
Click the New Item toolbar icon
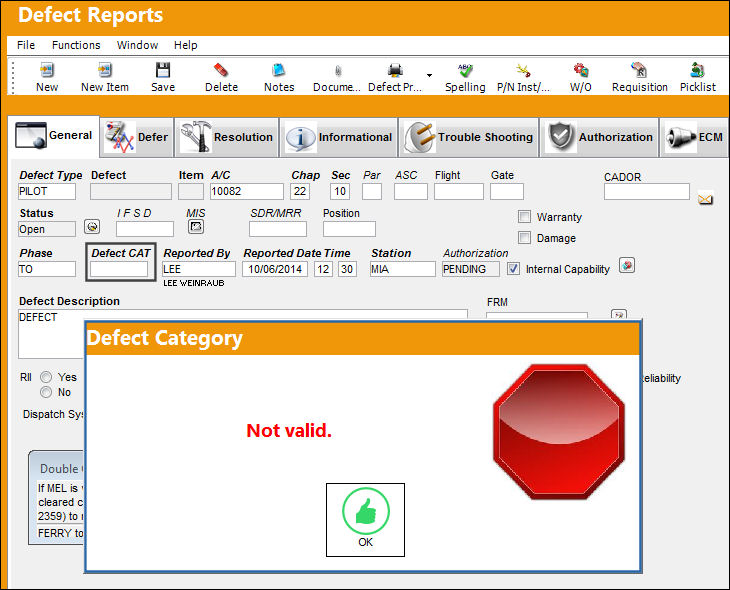pyautogui.click(x=105, y=70)
